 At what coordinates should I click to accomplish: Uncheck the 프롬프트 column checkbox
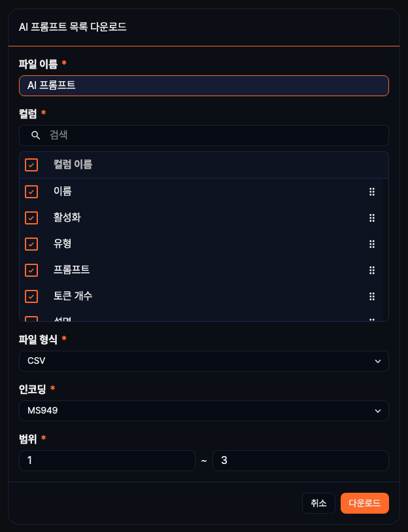31,270
